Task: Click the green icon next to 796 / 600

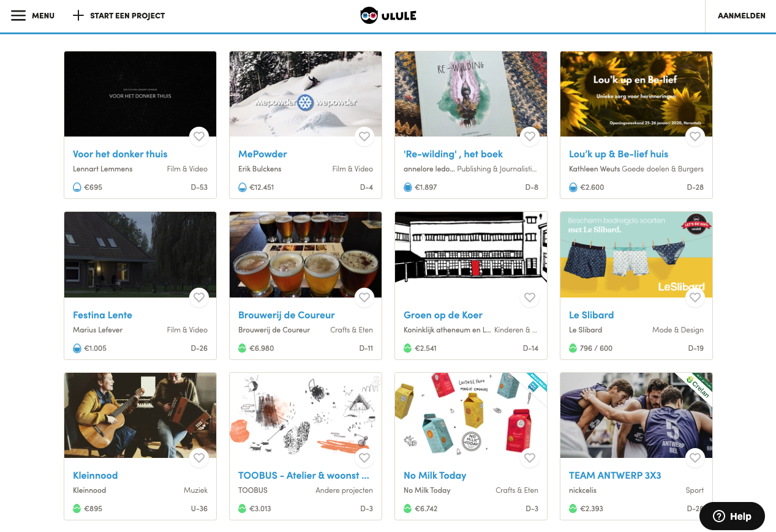Action: pos(573,348)
